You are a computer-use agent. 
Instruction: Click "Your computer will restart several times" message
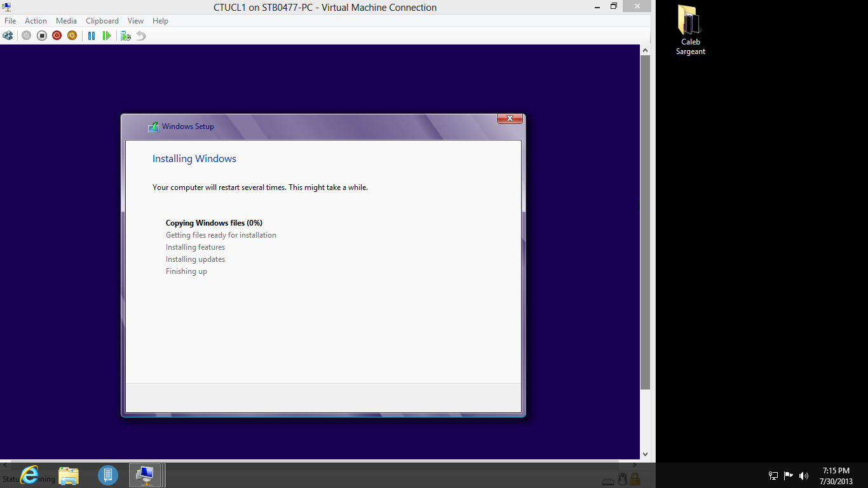pyautogui.click(x=260, y=187)
